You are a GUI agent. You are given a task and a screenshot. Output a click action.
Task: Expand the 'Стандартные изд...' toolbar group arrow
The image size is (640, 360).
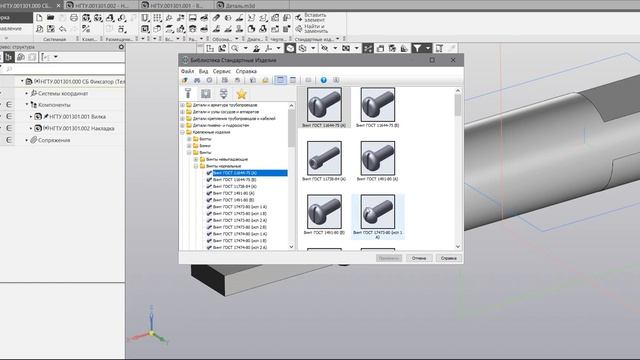click(x=338, y=39)
